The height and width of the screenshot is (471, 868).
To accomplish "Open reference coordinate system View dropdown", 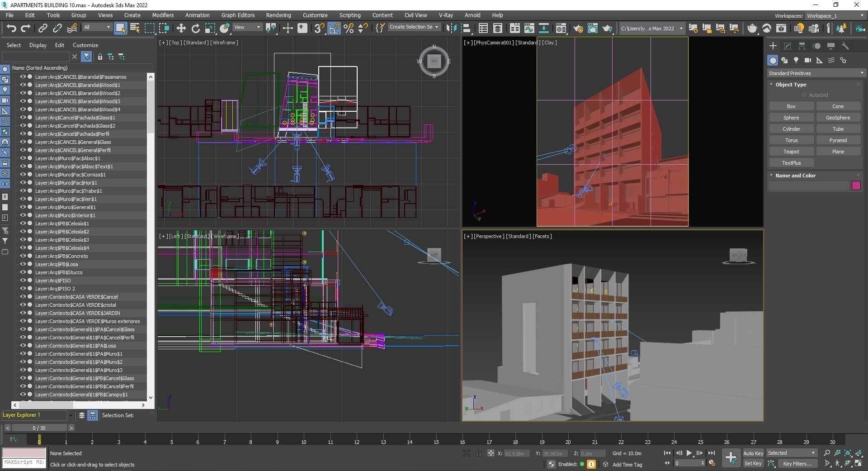I will pyautogui.click(x=247, y=27).
